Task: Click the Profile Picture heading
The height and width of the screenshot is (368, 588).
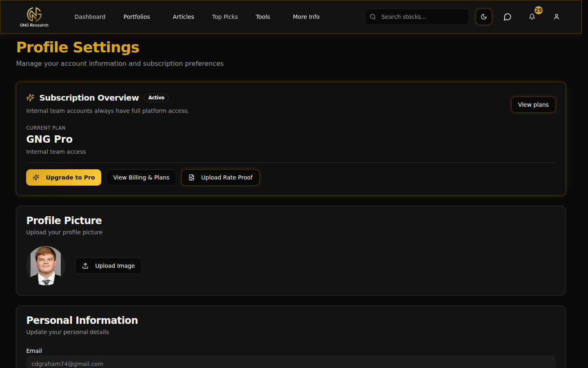Action: click(64, 220)
